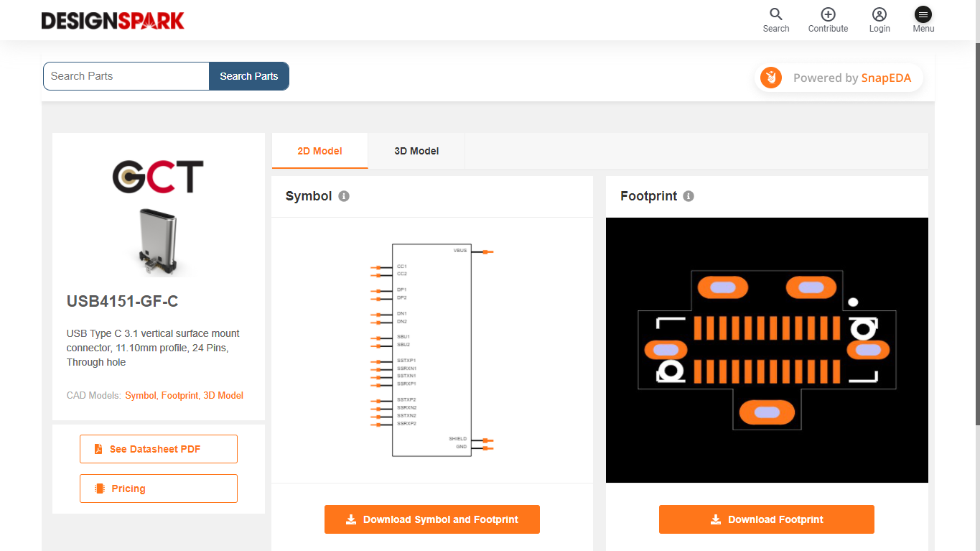Click download icon on Download Footprint button
The height and width of the screenshot is (551, 980).
tap(716, 519)
